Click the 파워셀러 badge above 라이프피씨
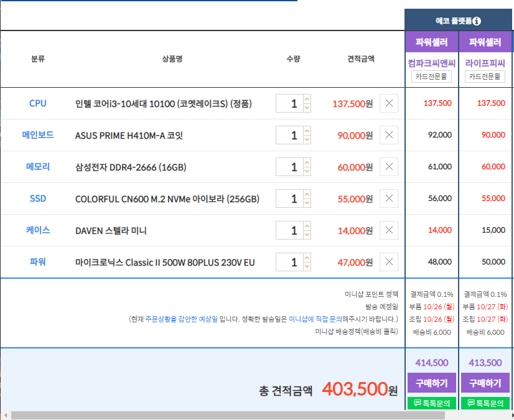 coord(485,42)
